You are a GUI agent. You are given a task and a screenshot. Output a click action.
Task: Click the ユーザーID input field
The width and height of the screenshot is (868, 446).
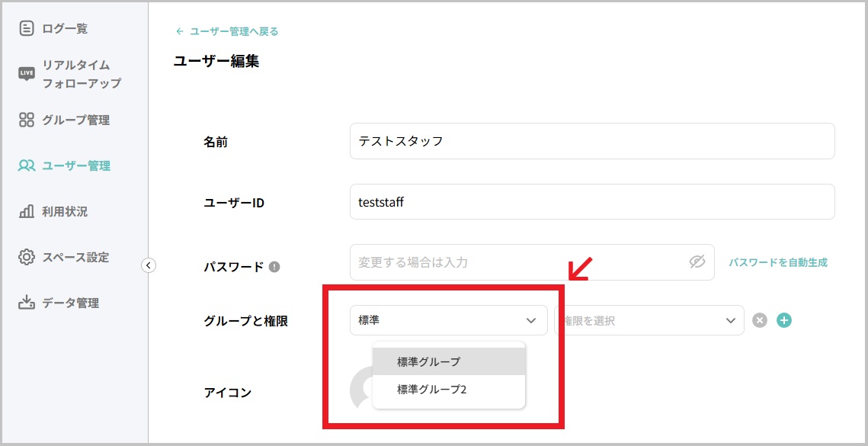(592, 202)
